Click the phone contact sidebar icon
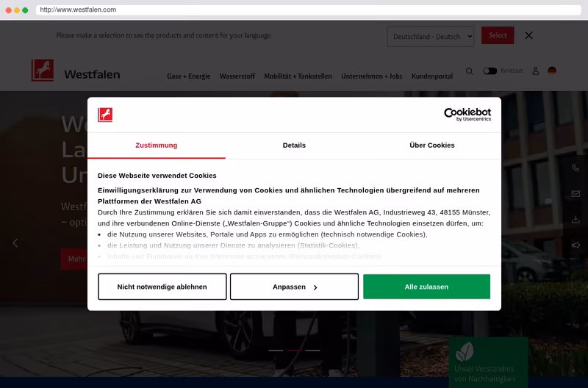 pos(576,168)
